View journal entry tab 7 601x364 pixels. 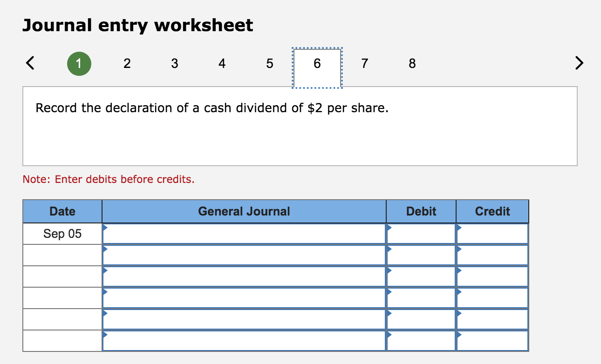tap(364, 63)
